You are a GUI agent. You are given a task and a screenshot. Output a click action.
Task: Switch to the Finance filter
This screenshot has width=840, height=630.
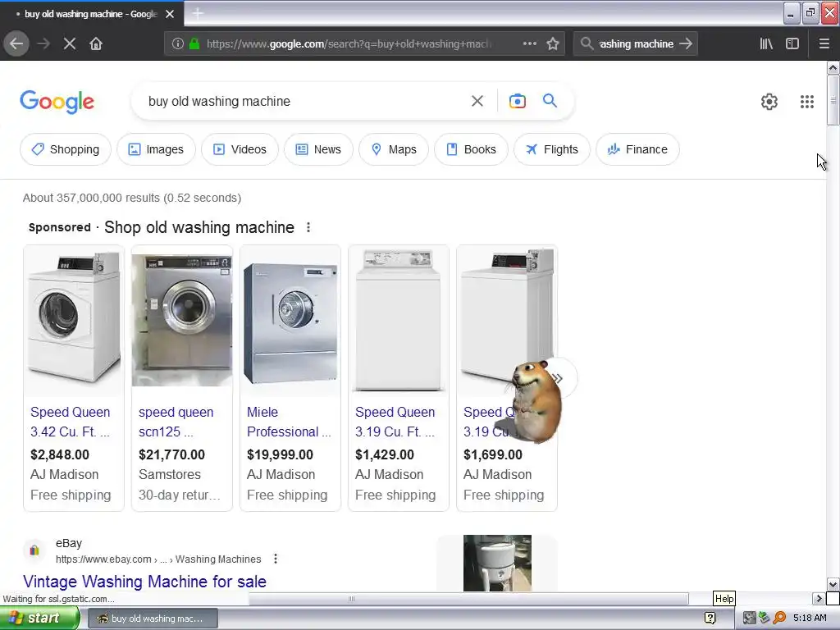(x=638, y=149)
